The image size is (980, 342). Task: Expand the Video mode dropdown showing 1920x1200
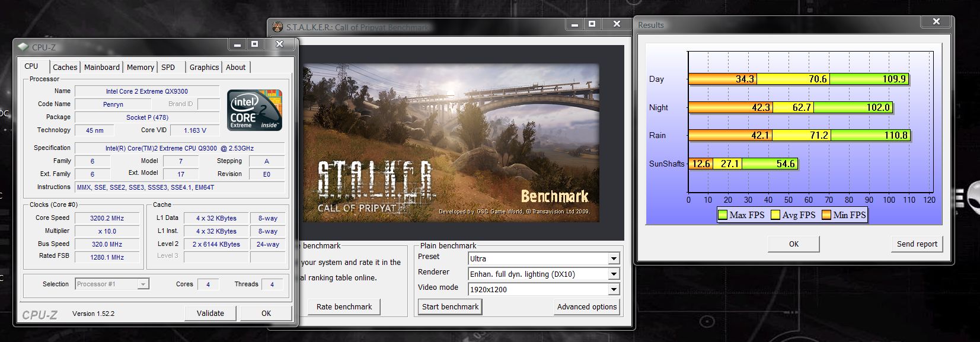click(614, 289)
